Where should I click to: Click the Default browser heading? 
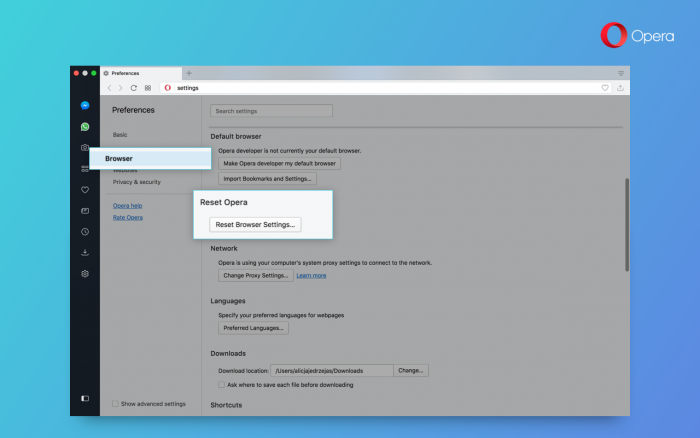(x=236, y=136)
